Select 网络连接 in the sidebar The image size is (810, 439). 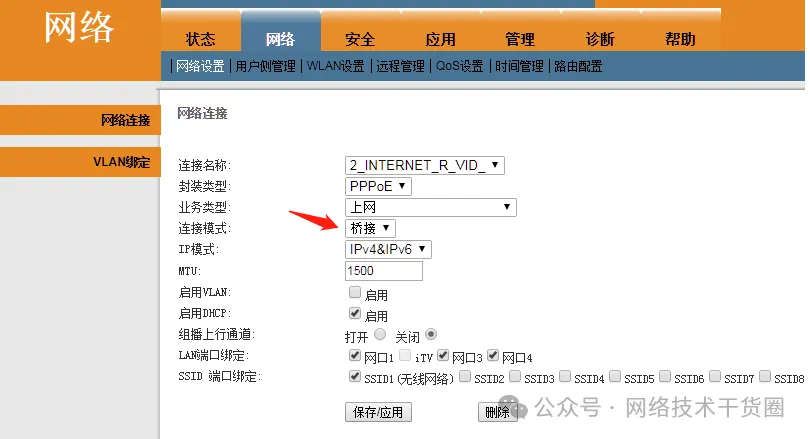(81, 120)
